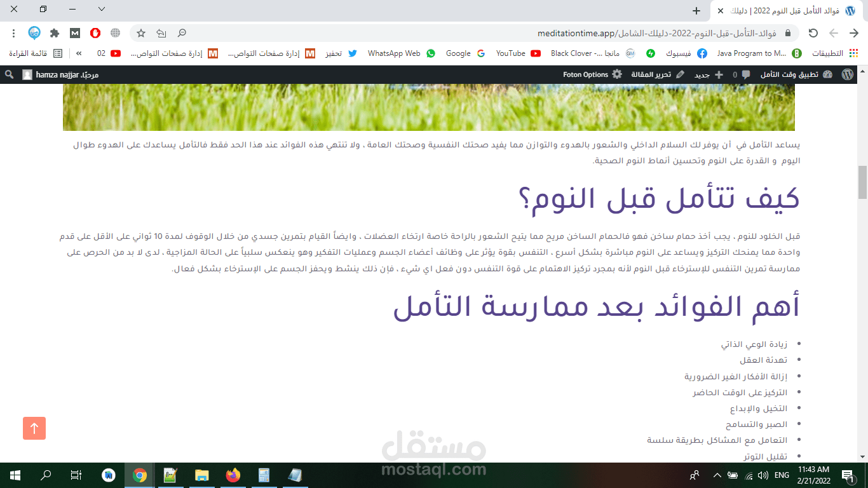View site info via the padlock icon
Viewport: 868px width, 488px height.
[789, 33]
